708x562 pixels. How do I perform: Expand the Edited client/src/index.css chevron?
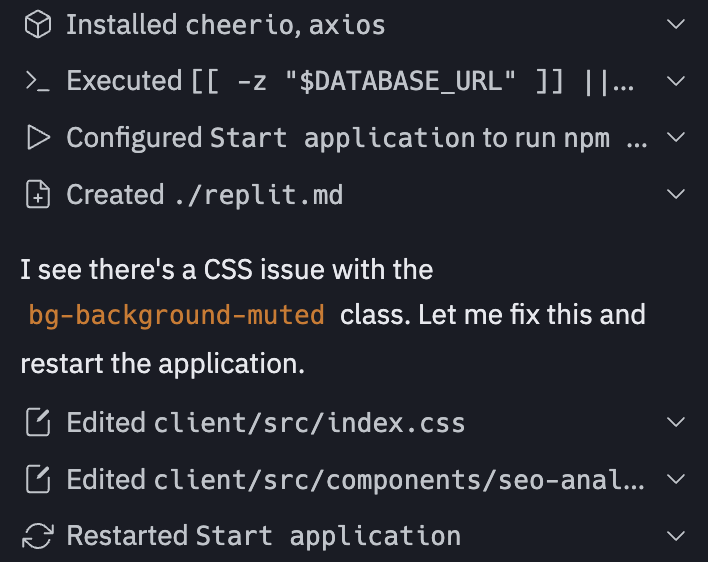click(675, 423)
